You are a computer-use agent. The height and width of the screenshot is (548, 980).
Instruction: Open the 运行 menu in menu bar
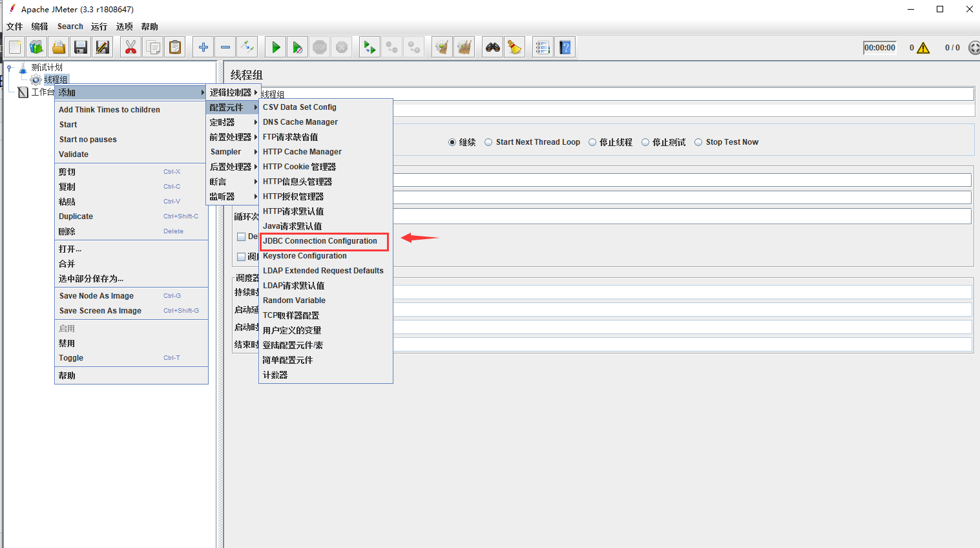[99, 26]
